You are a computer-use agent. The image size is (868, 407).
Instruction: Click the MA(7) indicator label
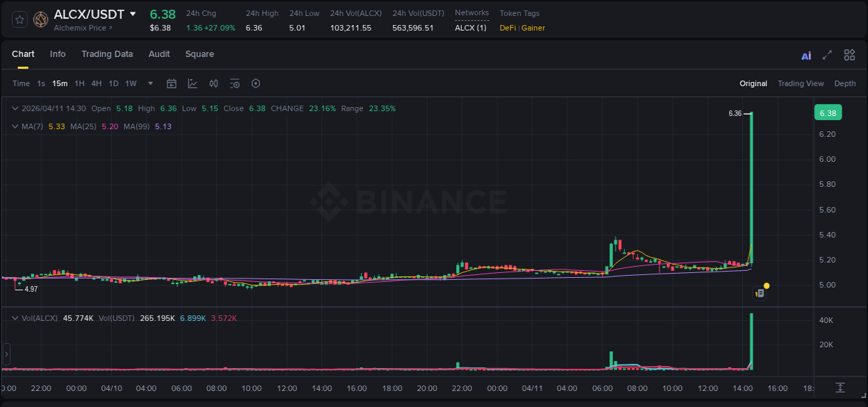point(33,126)
